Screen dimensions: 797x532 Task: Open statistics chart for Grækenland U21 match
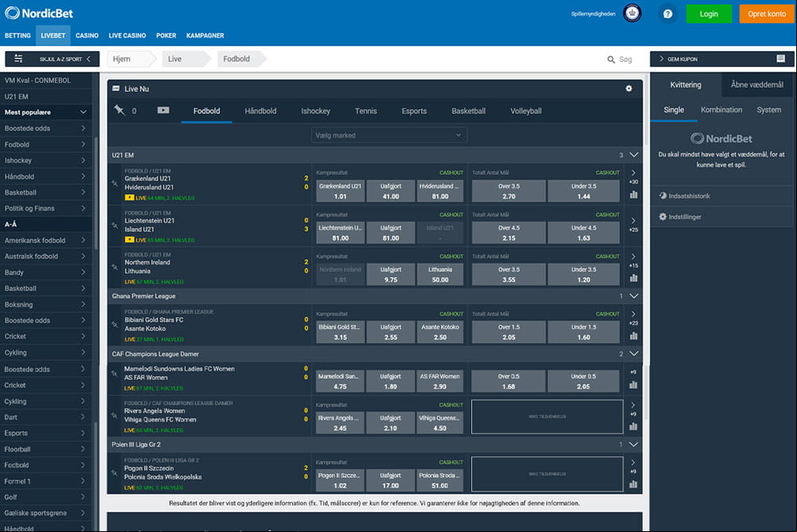coord(633,194)
